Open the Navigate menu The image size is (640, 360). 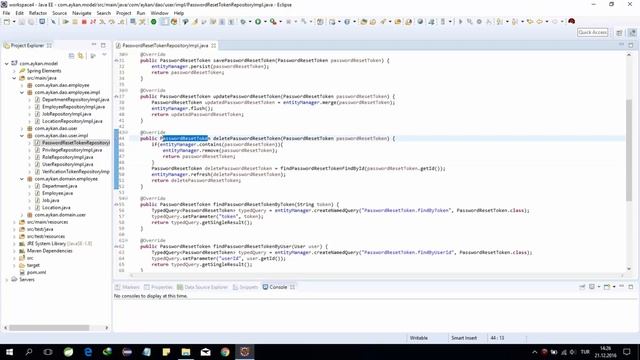coord(82,13)
